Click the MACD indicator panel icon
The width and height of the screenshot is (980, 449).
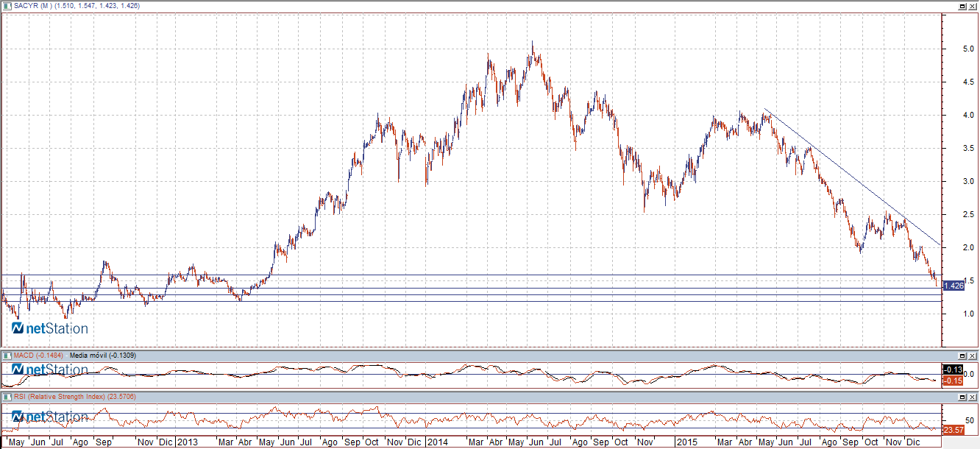[7, 356]
